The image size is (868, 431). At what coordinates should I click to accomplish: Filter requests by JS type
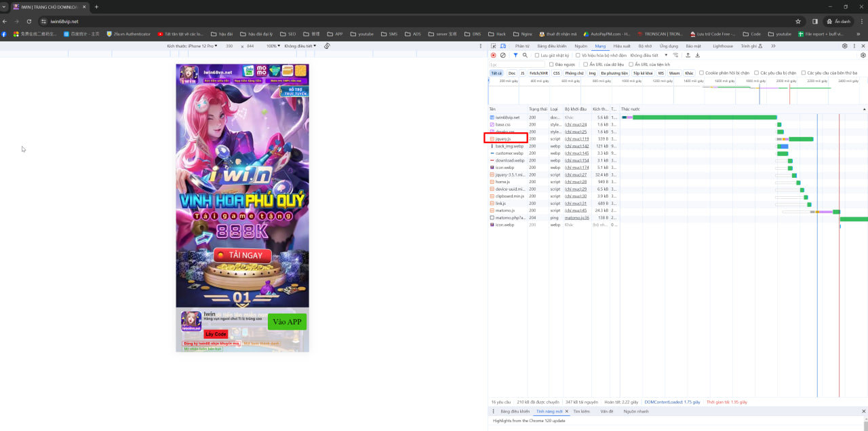coord(522,73)
